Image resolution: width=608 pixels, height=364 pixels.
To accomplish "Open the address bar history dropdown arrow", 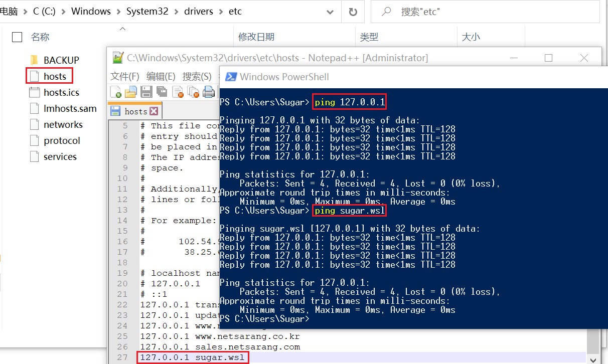I will [x=330, y=12].
